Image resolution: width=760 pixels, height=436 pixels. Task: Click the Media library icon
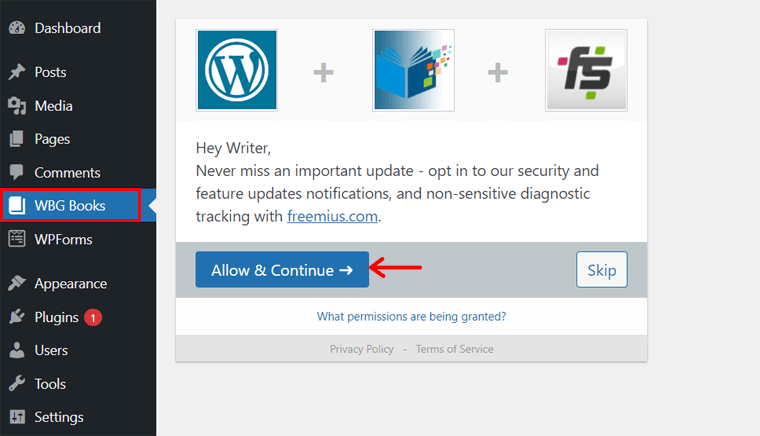16,106
